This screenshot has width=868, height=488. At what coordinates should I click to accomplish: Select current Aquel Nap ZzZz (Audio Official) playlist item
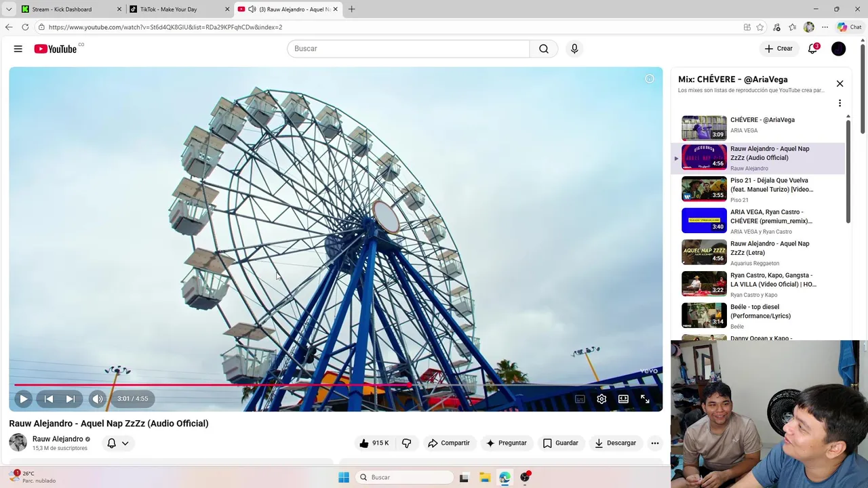pos(759,158)
